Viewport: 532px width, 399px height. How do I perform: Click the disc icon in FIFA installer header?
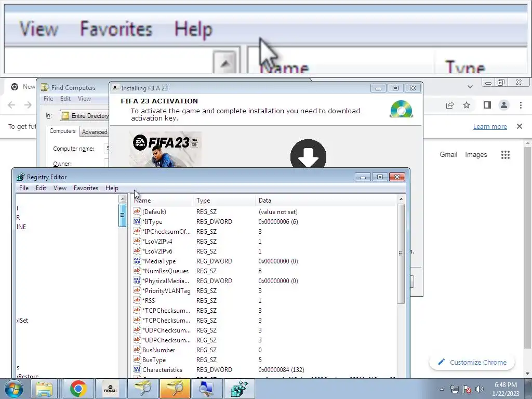point(401,109)
